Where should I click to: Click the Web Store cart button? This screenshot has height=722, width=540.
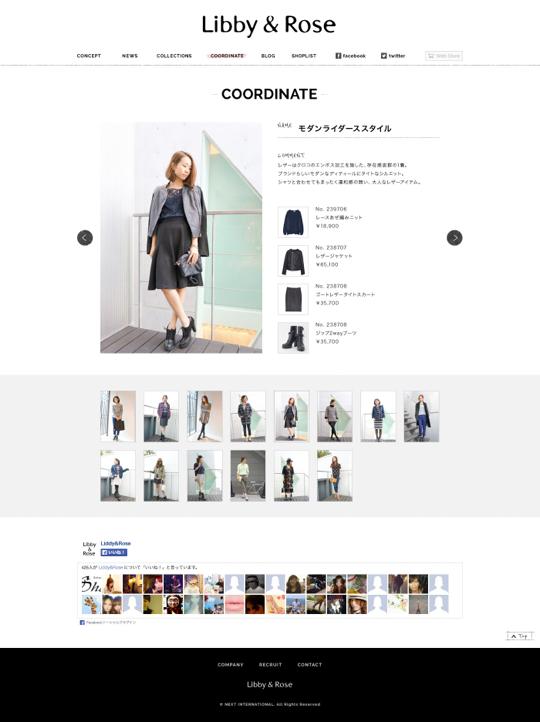[444, 56]
